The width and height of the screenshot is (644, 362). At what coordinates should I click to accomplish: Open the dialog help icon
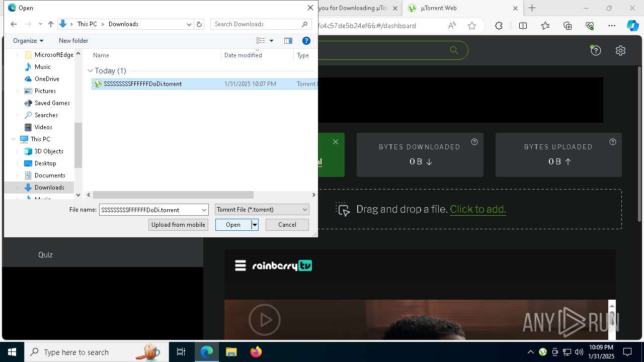306,41
